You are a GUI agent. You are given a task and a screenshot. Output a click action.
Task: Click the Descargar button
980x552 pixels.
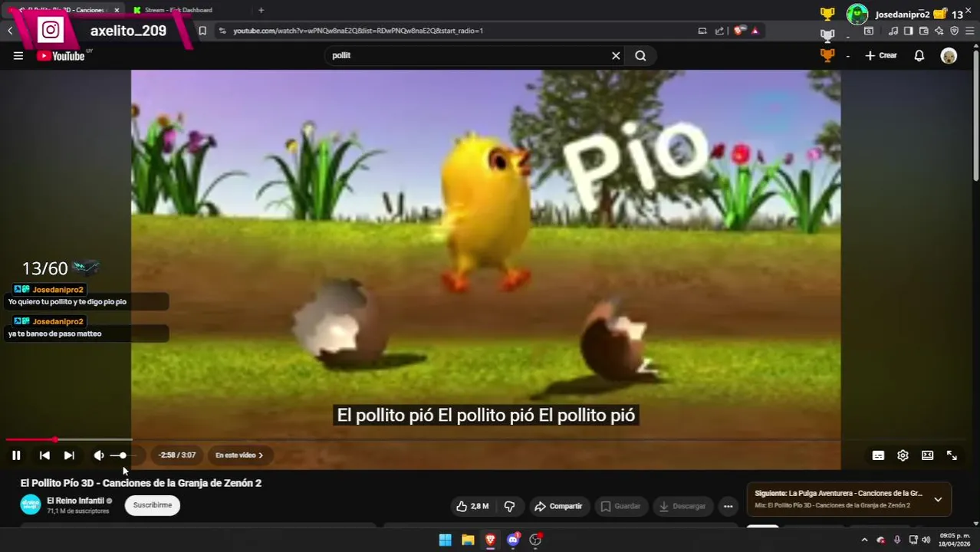pos(682,506)
